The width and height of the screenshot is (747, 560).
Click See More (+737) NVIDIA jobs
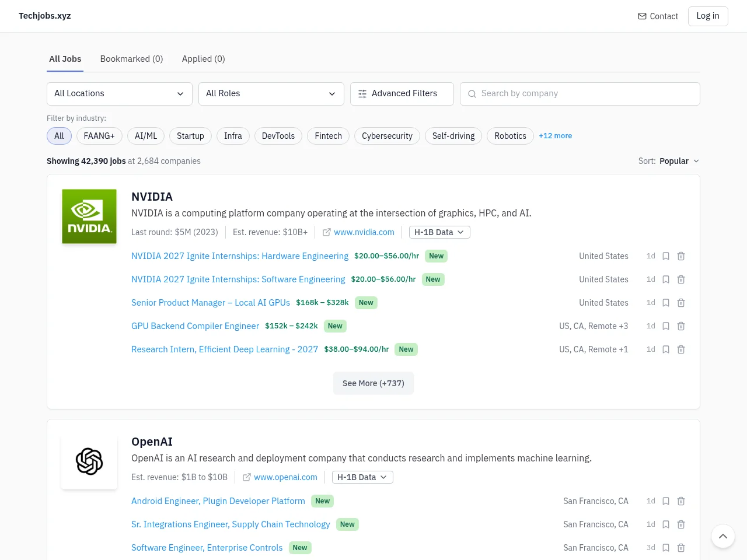click(x=373, y=383)
